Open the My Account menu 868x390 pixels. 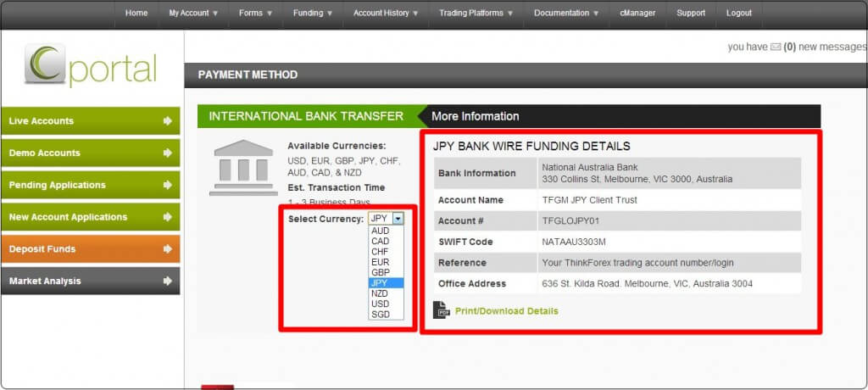[x=193, y=14]
